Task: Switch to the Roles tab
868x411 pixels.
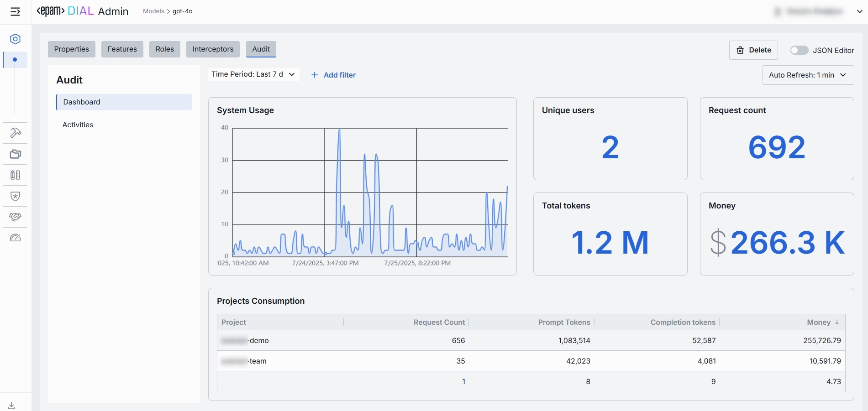Action: pyautogui.click(x=165, y=49)
